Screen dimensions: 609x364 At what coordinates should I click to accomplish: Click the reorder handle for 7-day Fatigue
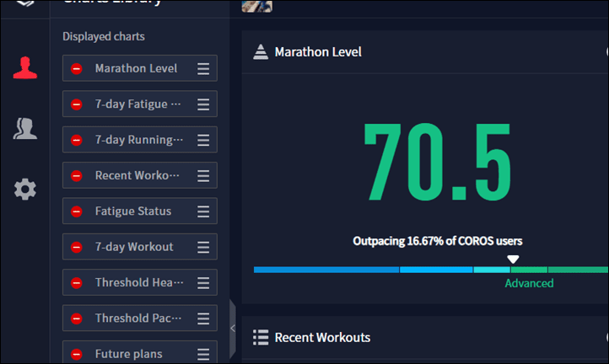click(203, 104)
